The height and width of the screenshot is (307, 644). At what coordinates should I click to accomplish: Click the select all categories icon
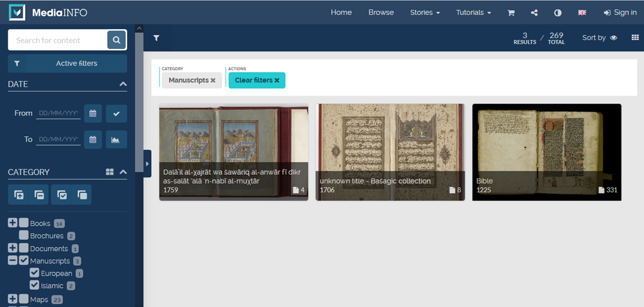[62, 195]
